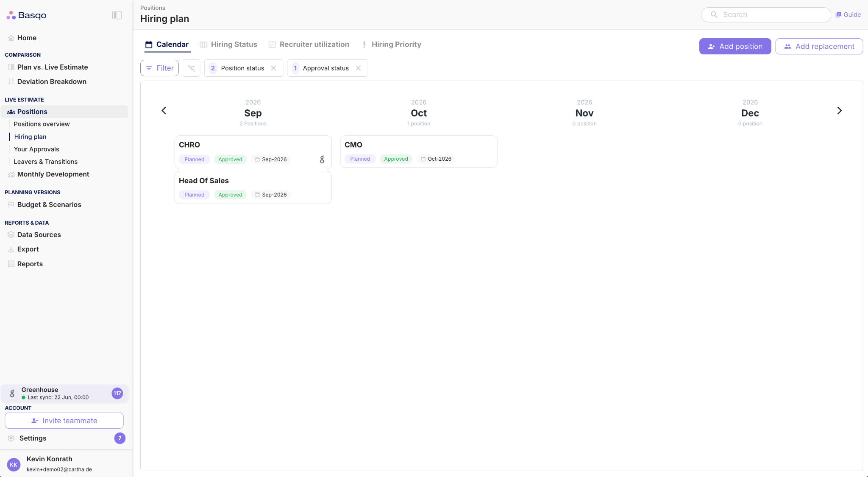The height and width of the screenshot is (477, 868).
Task: Click the Settings badge showing 7
Action: (x=120, y=438)
